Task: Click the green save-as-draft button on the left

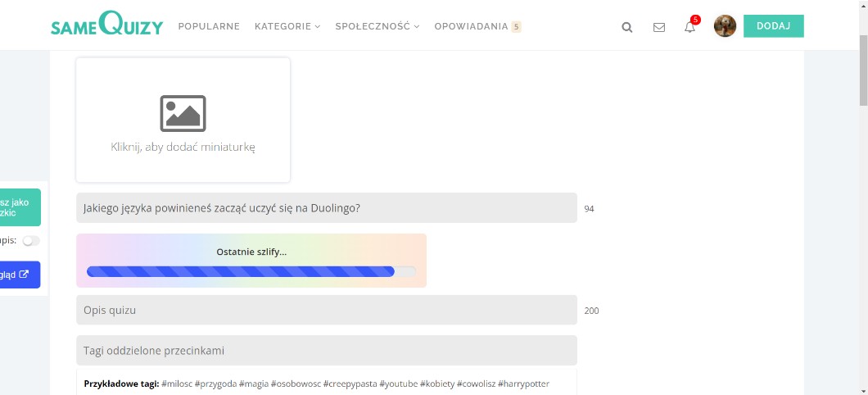Action: [20, 207]
